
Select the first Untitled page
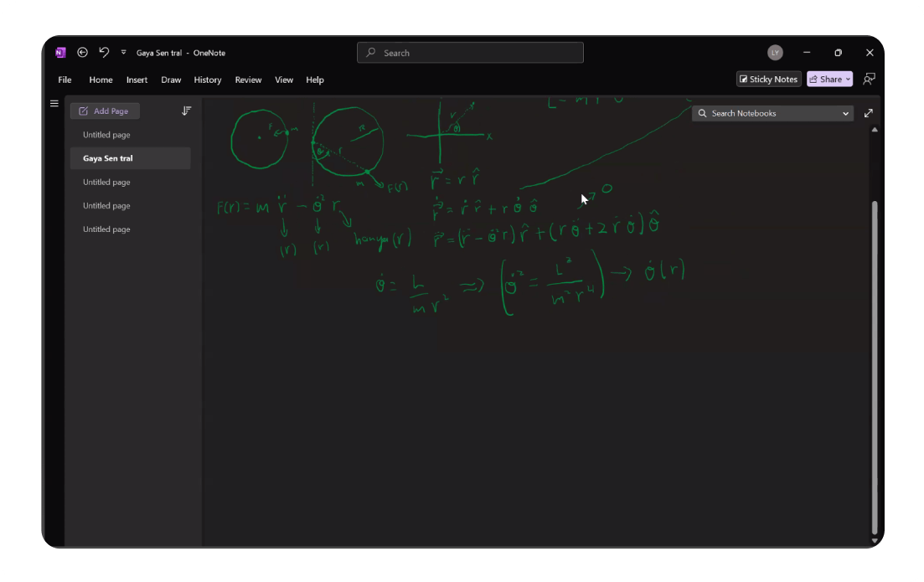tap(106, 134)
